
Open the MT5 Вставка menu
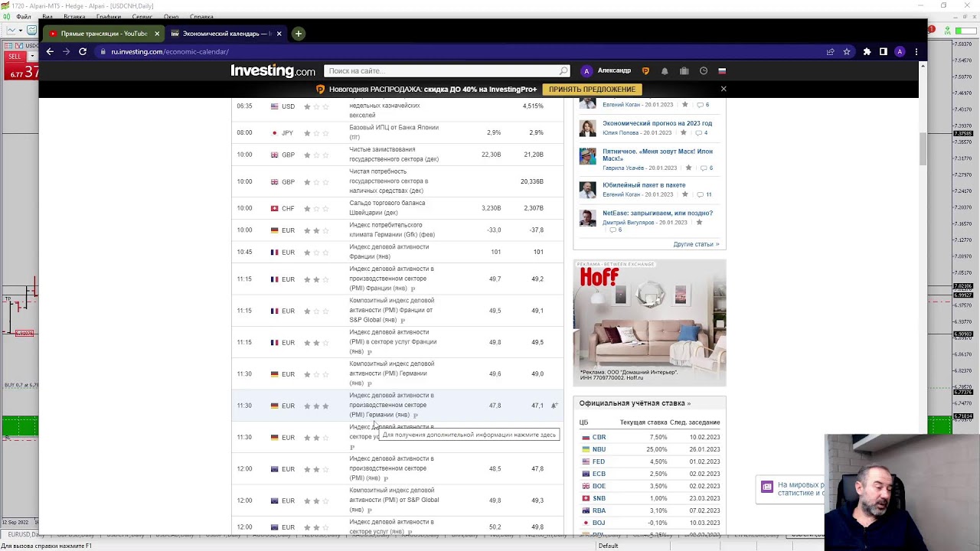pyautogui.click(x=74, y=17)
